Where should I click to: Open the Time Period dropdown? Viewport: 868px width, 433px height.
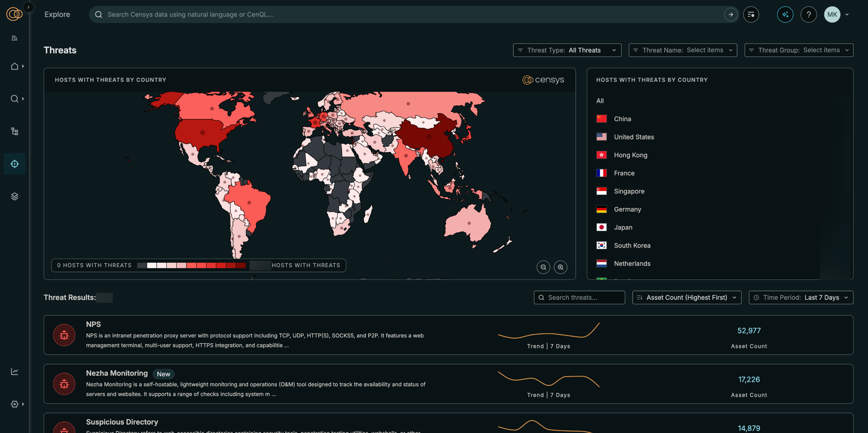[801, 297]
